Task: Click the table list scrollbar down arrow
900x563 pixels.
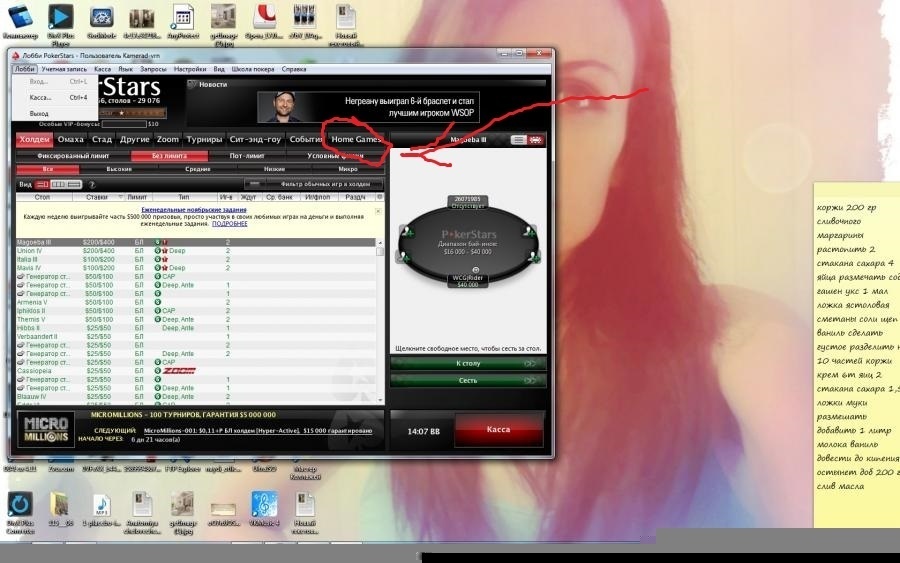Action: pyautogui.click(x=380, y=400)
